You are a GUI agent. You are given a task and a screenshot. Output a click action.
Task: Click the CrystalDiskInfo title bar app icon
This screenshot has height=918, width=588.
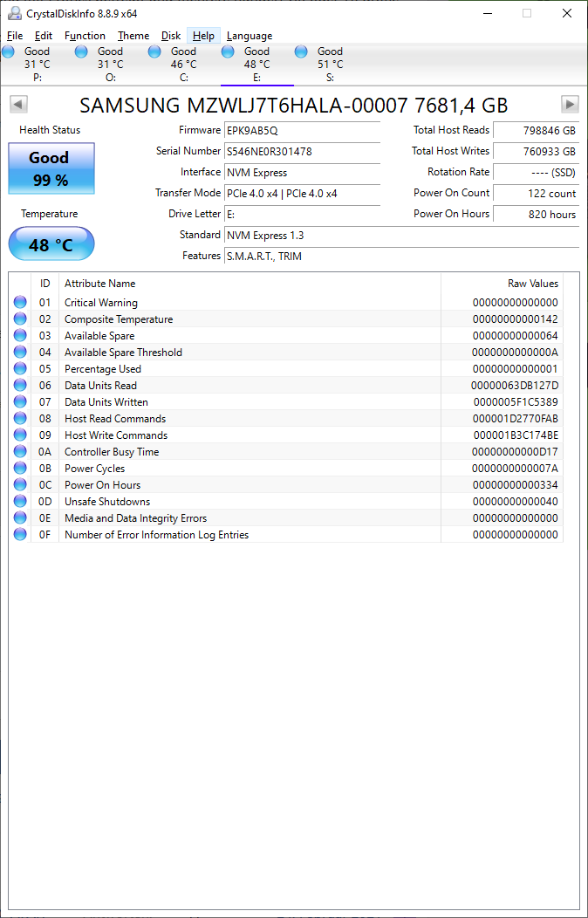pyautogui.click(x=14, y=13)
